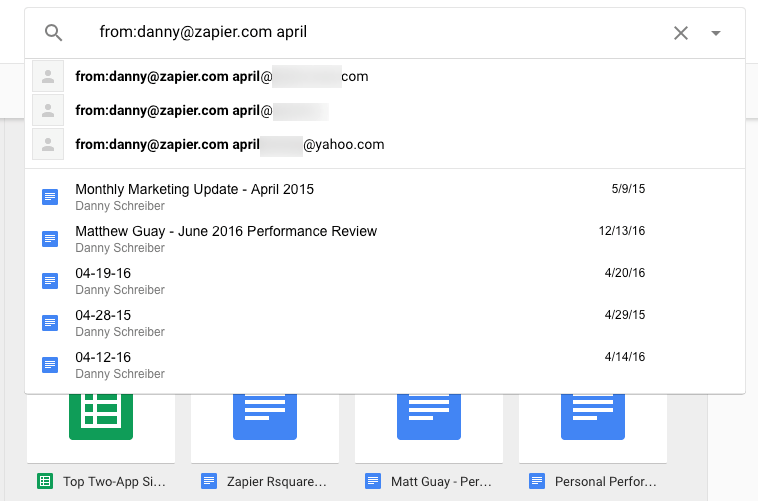Screen dimensions: 758x501
Task: Clear the search with the X icon
Action: tap(681, 33)
